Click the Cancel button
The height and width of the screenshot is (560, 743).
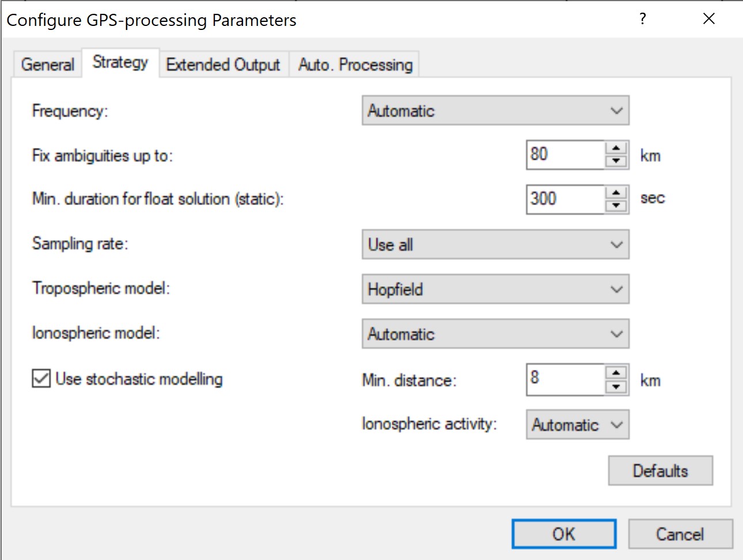[x=680, y=534]
